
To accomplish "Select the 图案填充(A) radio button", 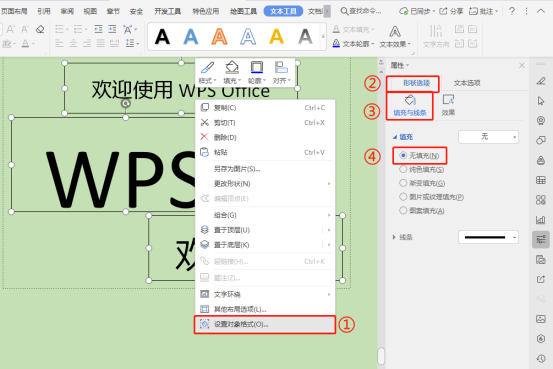I will 403,211.
